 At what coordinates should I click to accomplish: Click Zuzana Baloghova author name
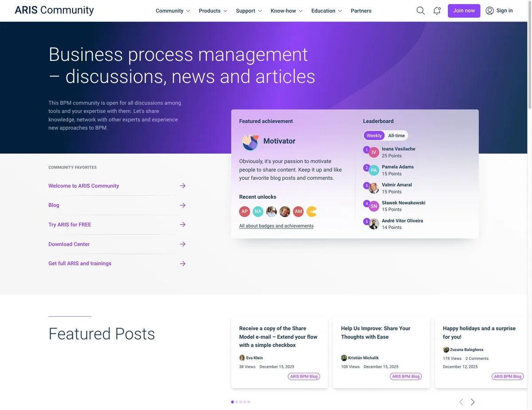click(x=467, y=350)
